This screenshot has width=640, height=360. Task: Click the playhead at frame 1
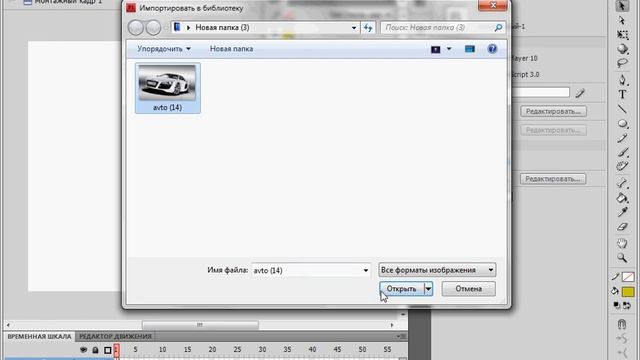tap(116, 350)
